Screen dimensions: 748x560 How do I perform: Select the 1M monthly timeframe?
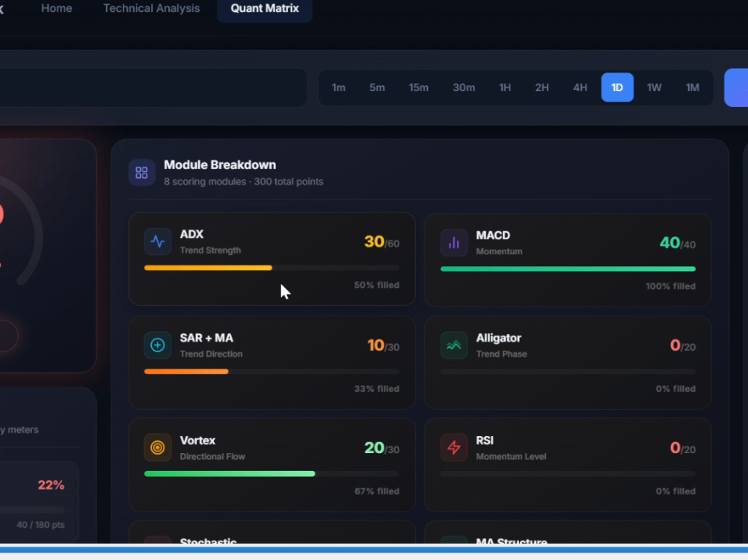coord(692,87)
